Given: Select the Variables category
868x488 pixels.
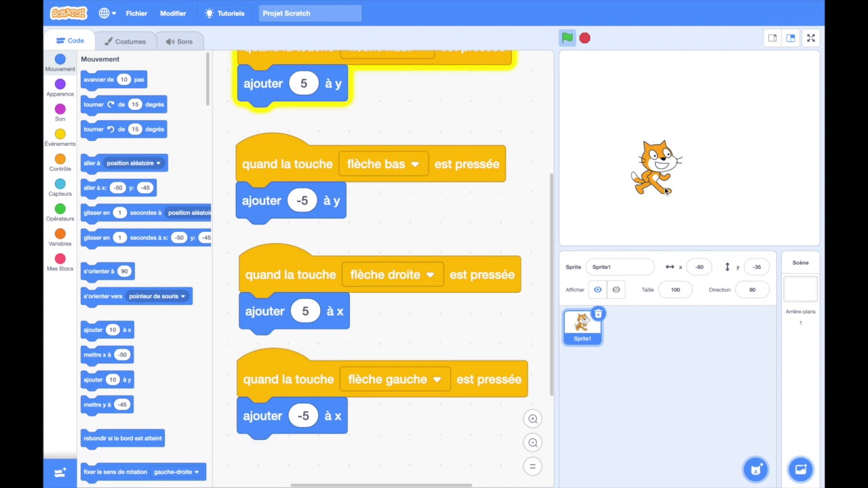Looking at the screenshot, I should click(60, 237).
